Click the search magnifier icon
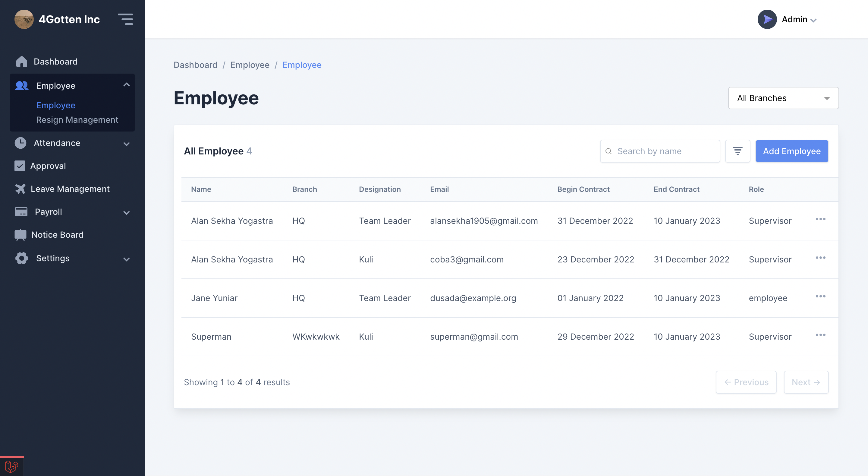868x476 pixels. (609, 151)
